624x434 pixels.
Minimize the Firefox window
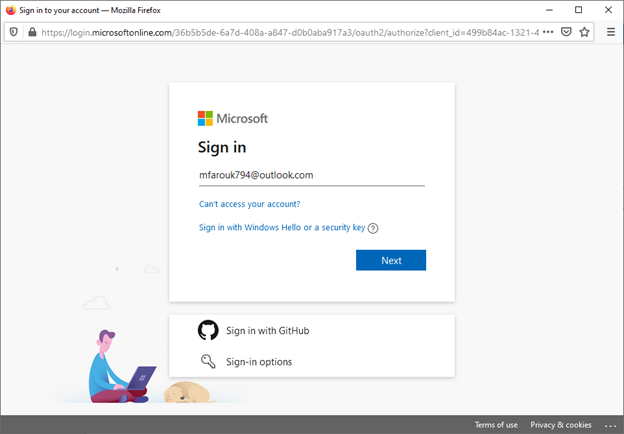point(550,10)
